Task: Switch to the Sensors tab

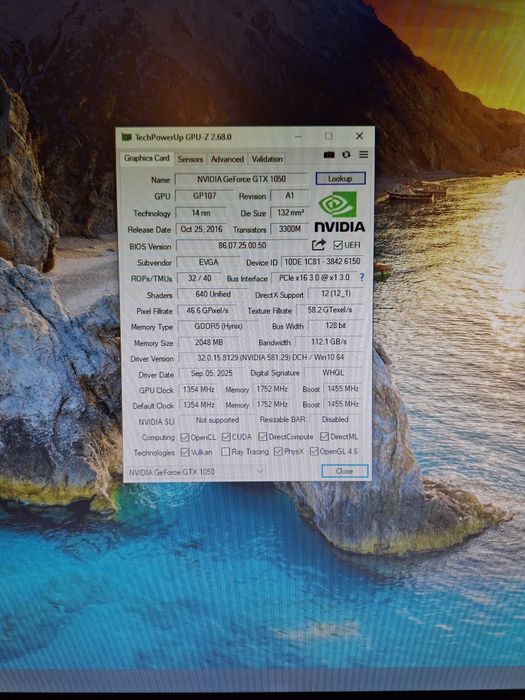Action: click(x=190, y=159)
